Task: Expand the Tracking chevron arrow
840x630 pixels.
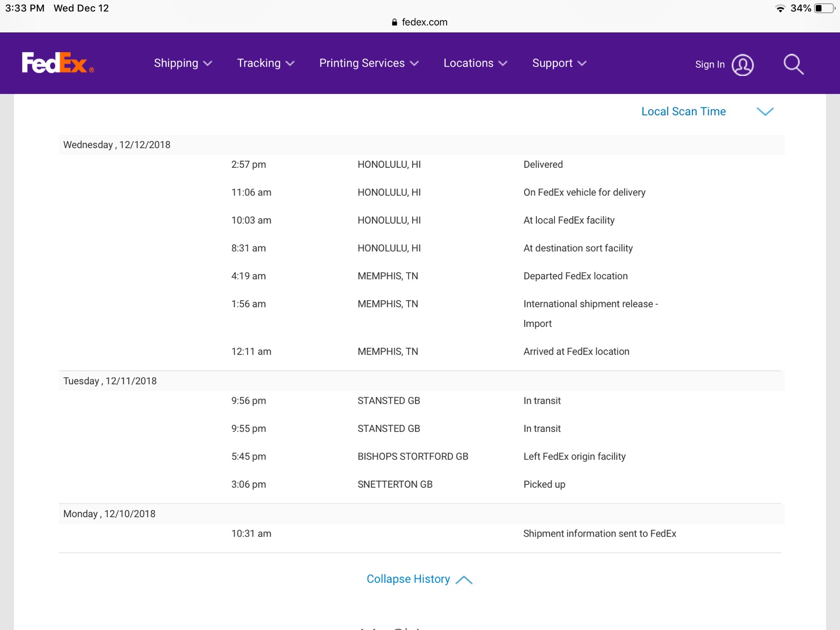Action: 290,64
